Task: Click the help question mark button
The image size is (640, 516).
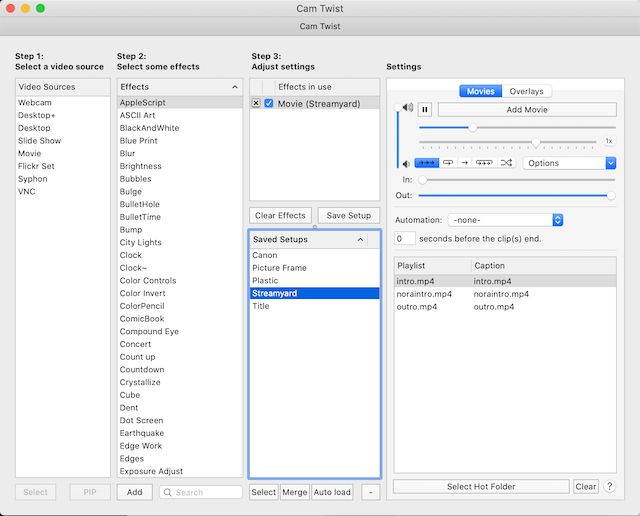Action: pos(609,487)
